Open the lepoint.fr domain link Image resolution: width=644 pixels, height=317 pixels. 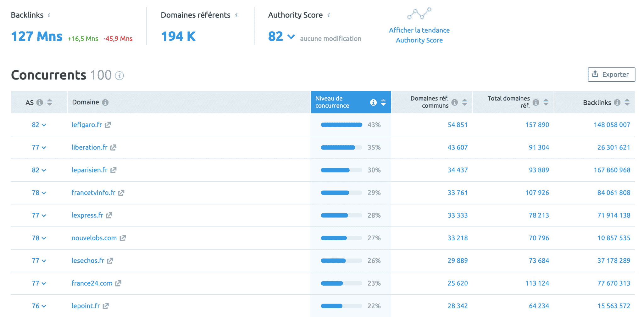pos(86,306)
